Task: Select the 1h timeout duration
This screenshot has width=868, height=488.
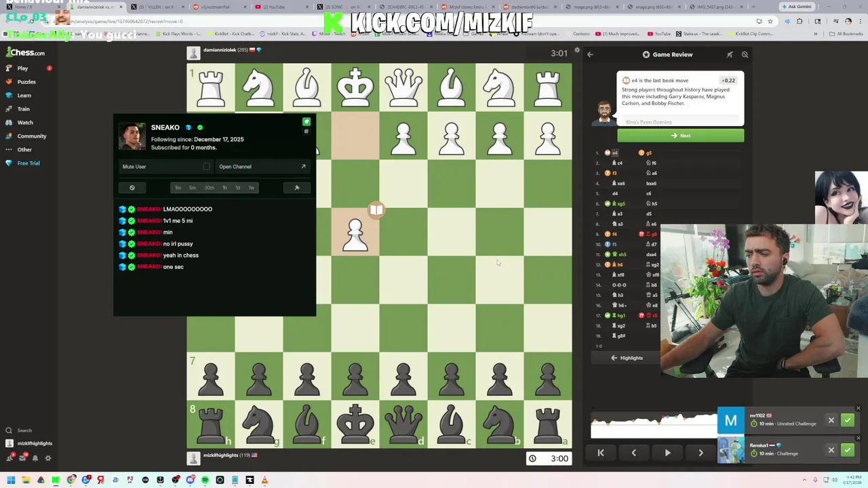Action: pyautogui.click(x=224, y=188)
